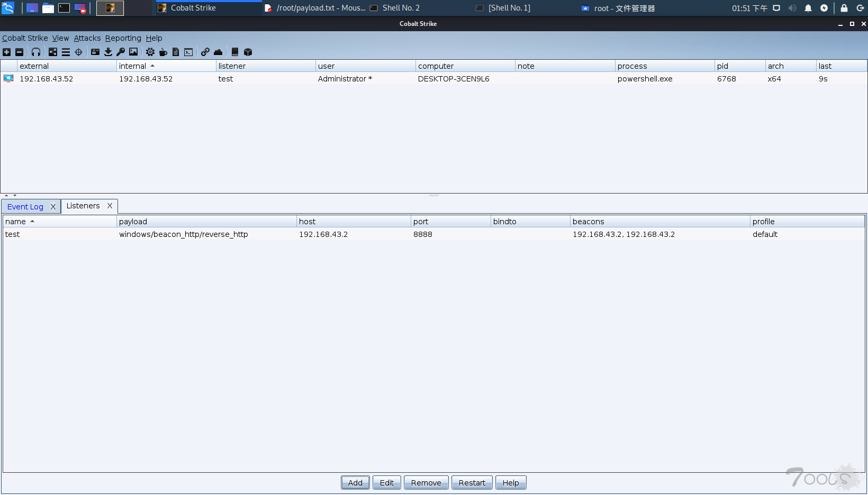The image size is (868, 495).
Task: Click the chain link host file icon
Action: 205,52
